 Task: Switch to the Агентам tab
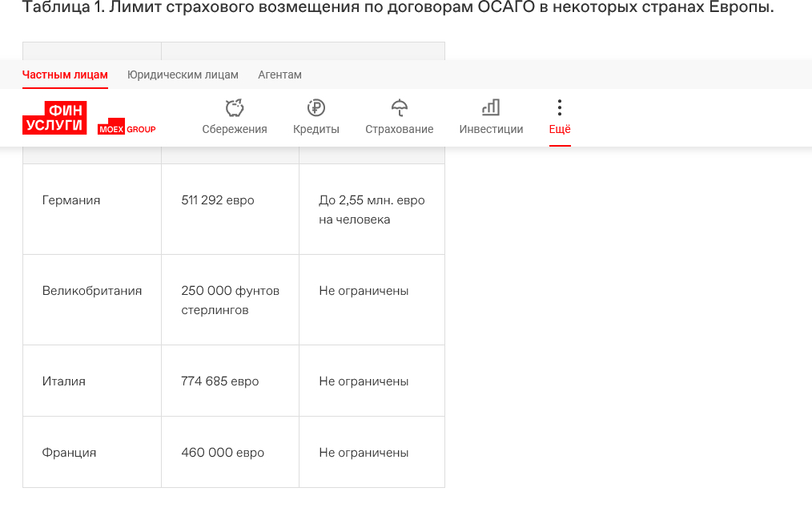click(x=279, y=75)
